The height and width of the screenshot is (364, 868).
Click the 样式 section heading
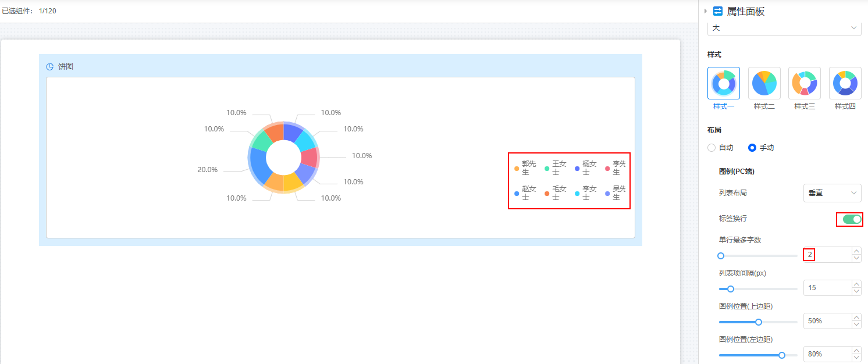(714, 54)
